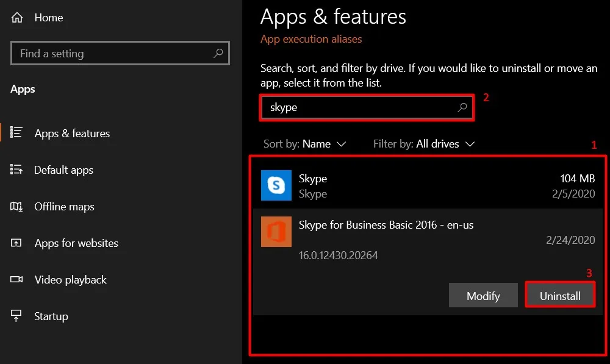
Task: Click the Apps section header in sidebar
Action: 23,89
